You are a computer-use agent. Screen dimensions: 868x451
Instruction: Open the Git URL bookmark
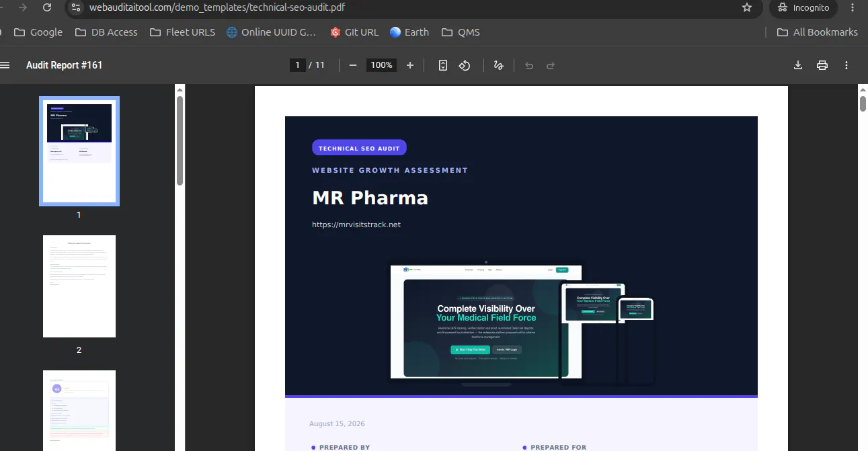coord(354,32)
